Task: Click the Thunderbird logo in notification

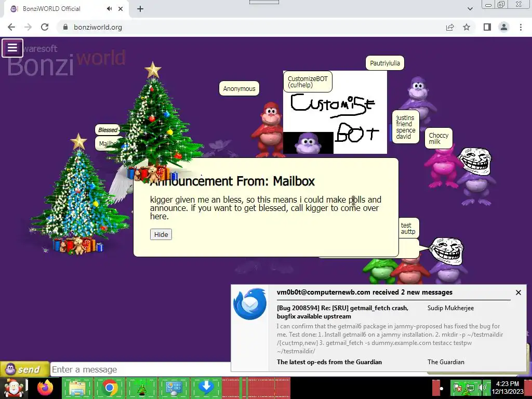Action: [x=250, y=303]
